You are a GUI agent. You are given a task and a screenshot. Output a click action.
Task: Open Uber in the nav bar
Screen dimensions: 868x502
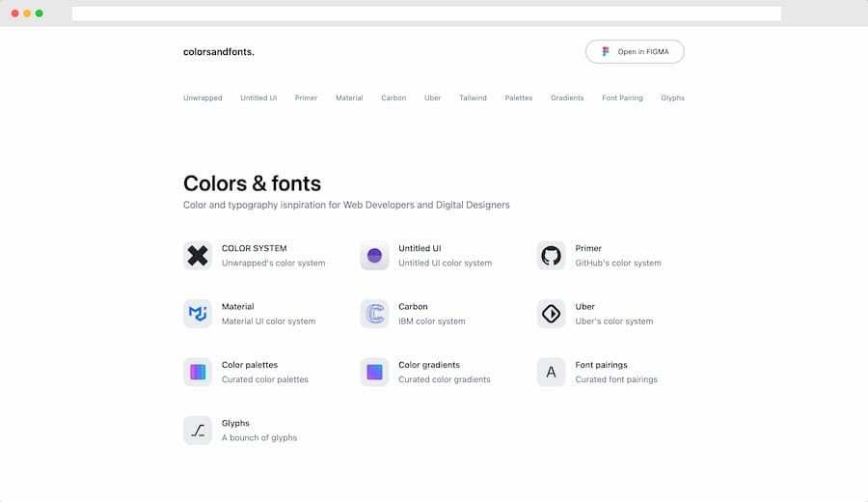point(432,98)
